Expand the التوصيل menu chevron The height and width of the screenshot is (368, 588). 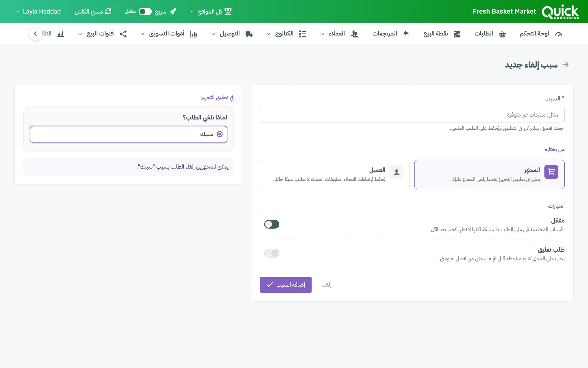(213, 34)
